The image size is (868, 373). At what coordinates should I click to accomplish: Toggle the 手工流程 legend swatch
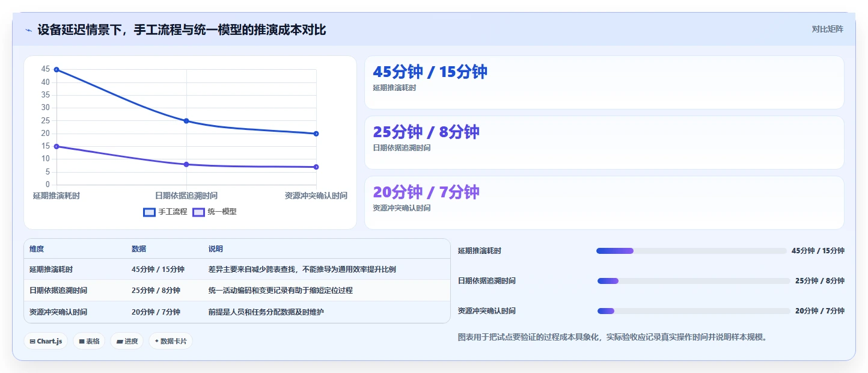click(x=149, y=212)
